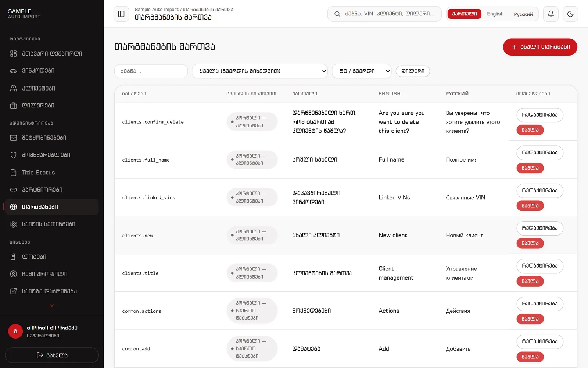This screenshot has width=588, height=368.
Task: Open notifications bell icon
Action: click(x=551, y=14)
